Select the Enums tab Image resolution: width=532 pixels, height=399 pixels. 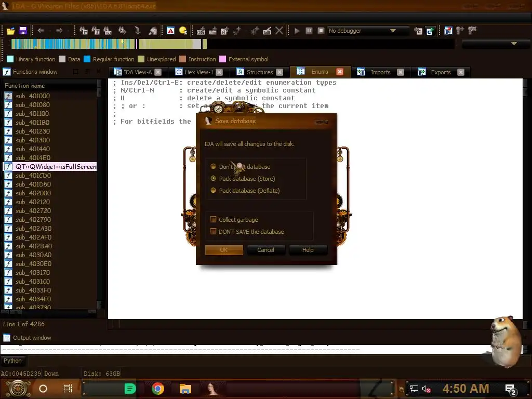(x=320, y=72)
